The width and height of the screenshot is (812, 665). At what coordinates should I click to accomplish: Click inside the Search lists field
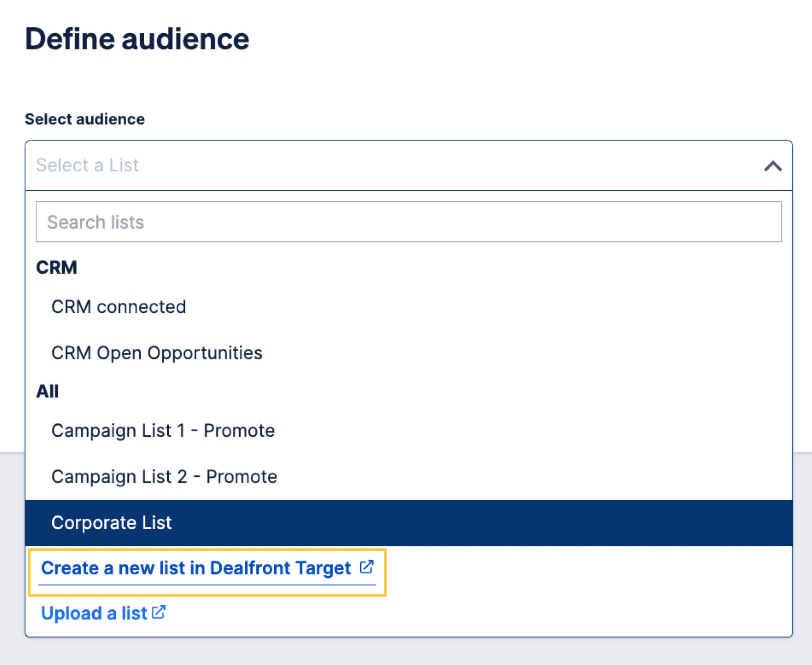(205, 221)
